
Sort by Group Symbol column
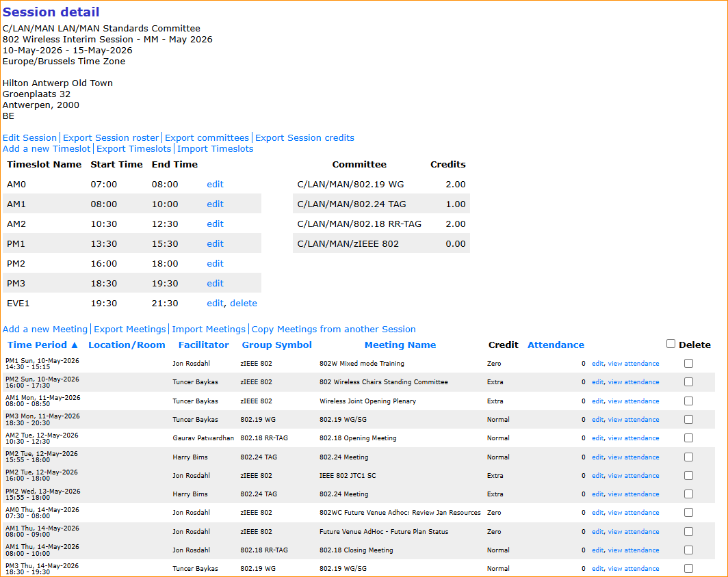(276, 345)
